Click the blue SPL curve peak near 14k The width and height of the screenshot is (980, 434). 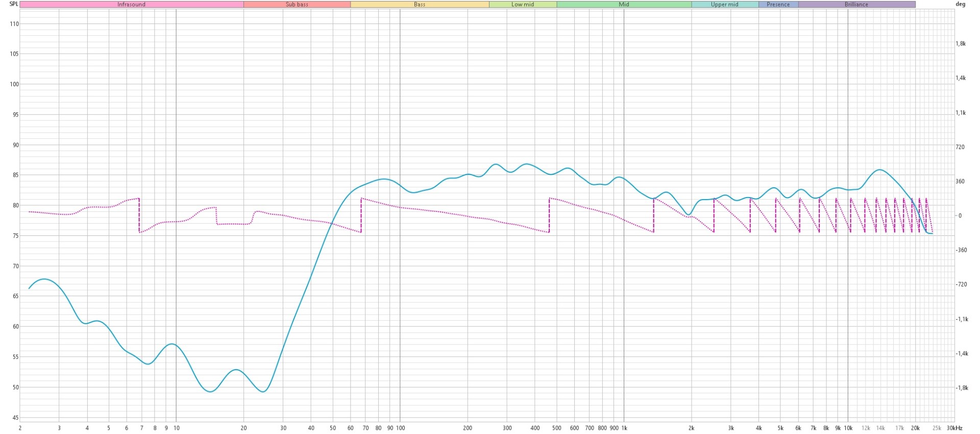tap(879, 170)
